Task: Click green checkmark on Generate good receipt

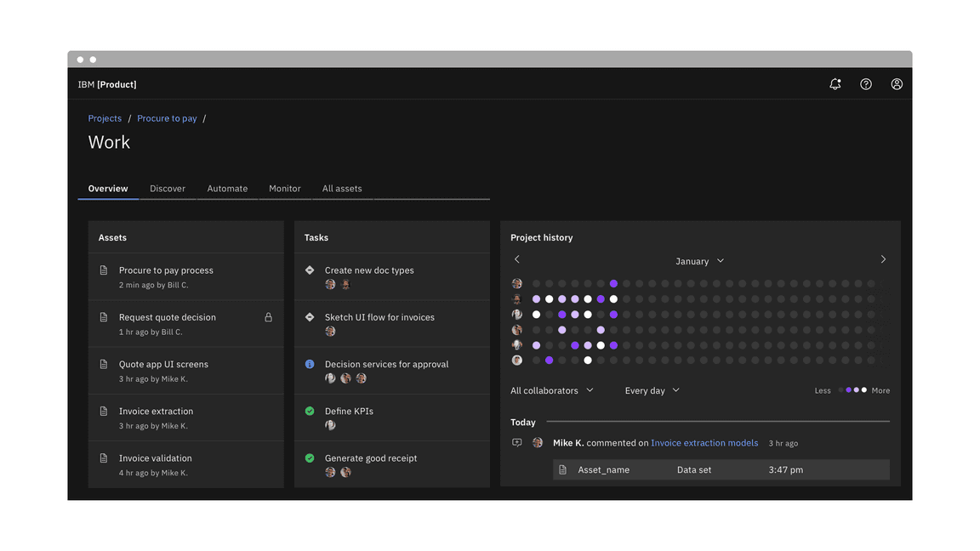Action: [310, 458]
